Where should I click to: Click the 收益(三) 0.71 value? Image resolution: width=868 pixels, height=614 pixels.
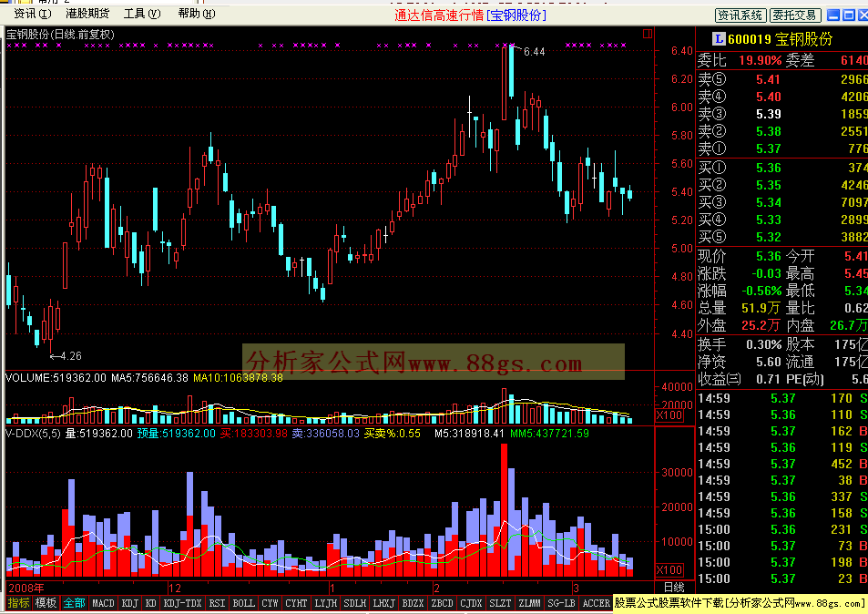(769, 379)
